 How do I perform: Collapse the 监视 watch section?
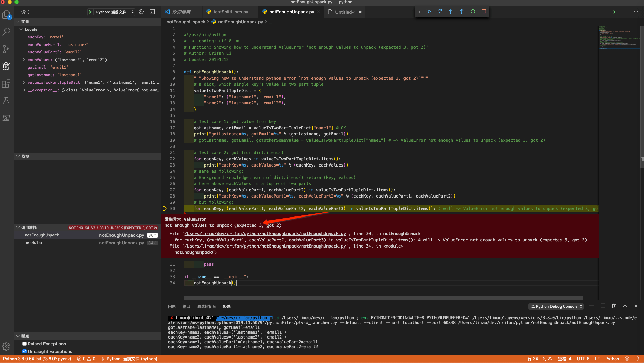click(x=18, y=157)
